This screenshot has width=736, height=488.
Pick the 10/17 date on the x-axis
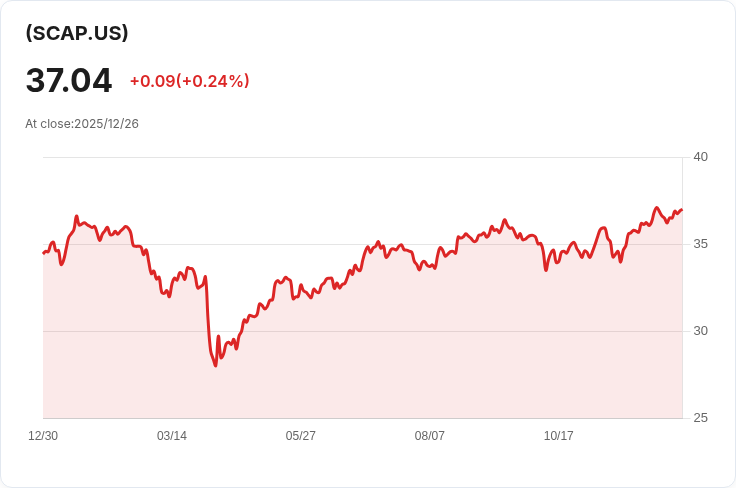558,436
